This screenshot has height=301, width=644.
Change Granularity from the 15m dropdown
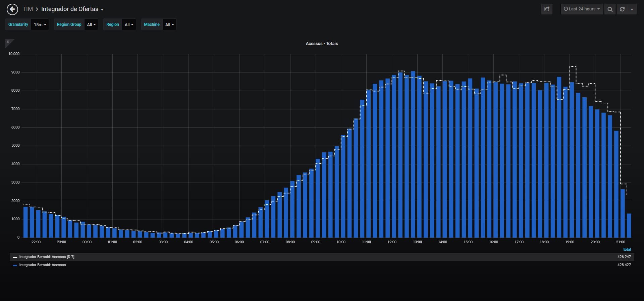tap(40, 24)
